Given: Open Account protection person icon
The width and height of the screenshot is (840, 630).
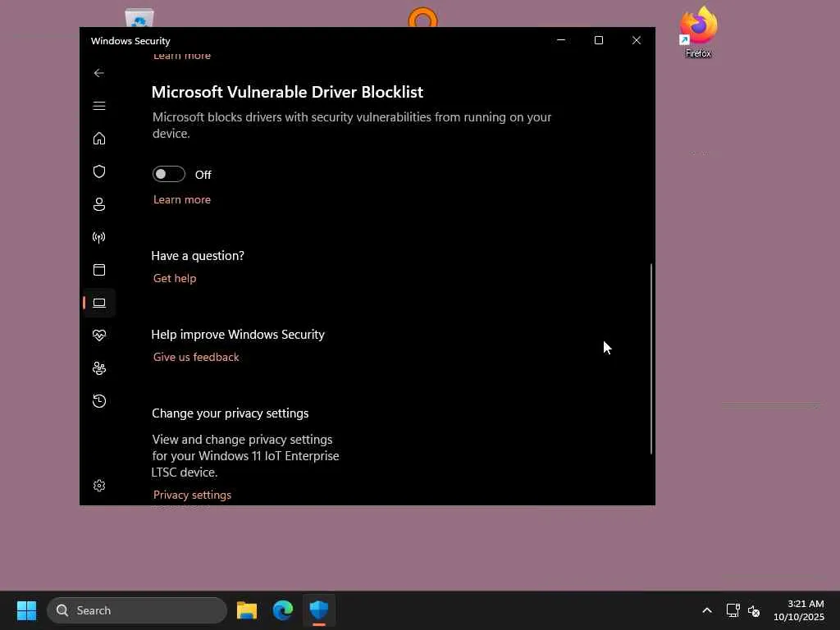Looking at the screenshot, I should point(99,204).
